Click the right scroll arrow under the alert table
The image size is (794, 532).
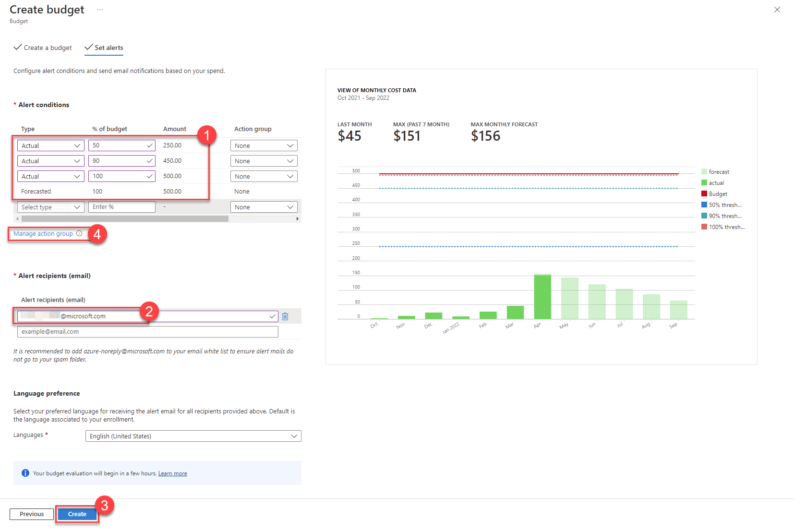(298, 218)
